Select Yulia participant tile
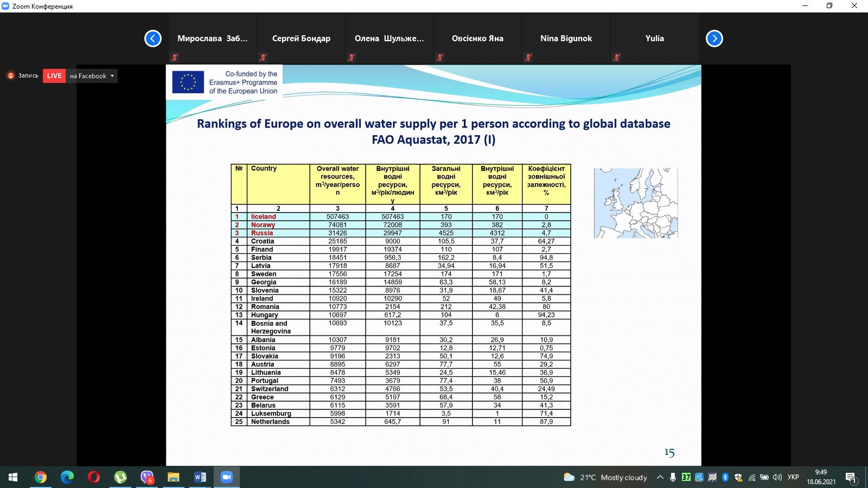The height and width of the screenshot is (488, 868). [655, 39]
